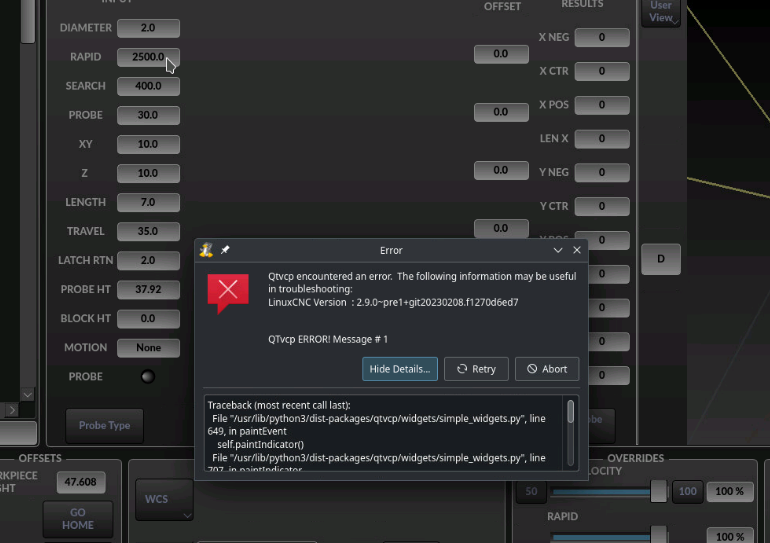Viewport: 770px width, 543px height.
Task: Abort from the Error dialog
Action: (547, 369)
